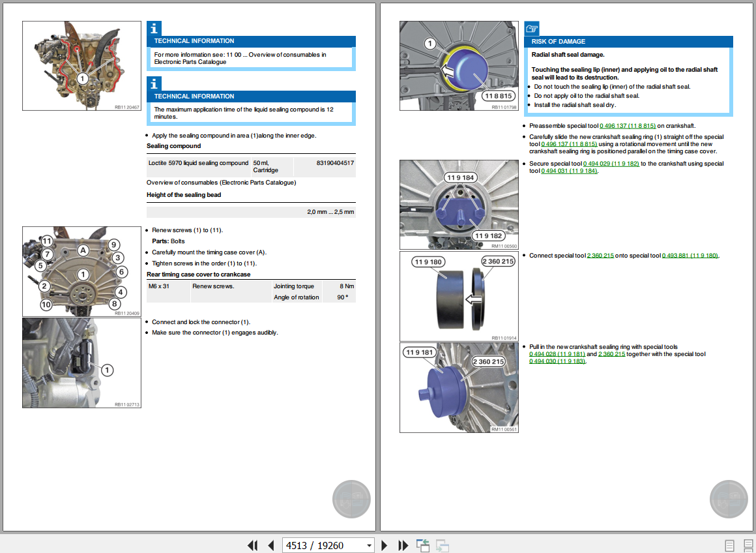Open the page number dropdown list

369,545
